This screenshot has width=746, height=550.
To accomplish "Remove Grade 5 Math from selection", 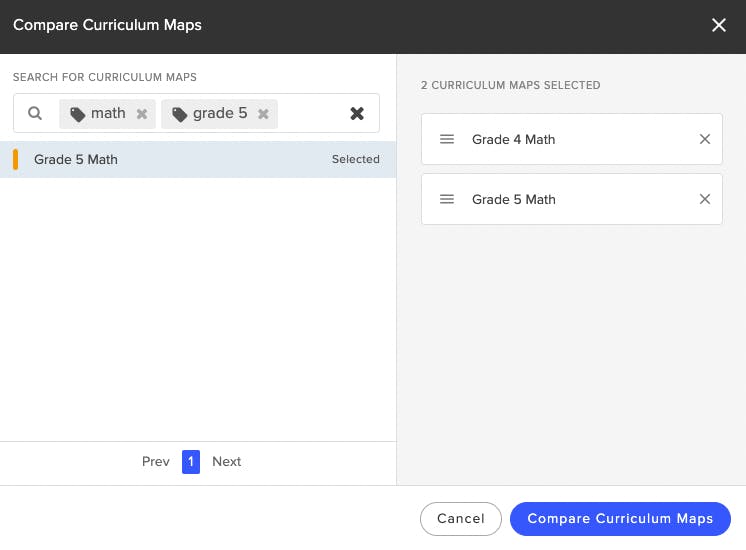I will coord(705,199).
